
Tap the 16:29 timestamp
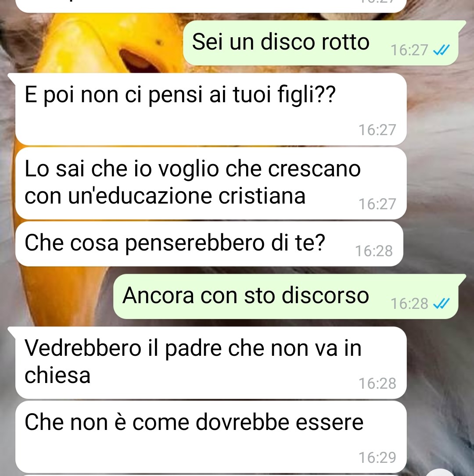click(377, 458)
